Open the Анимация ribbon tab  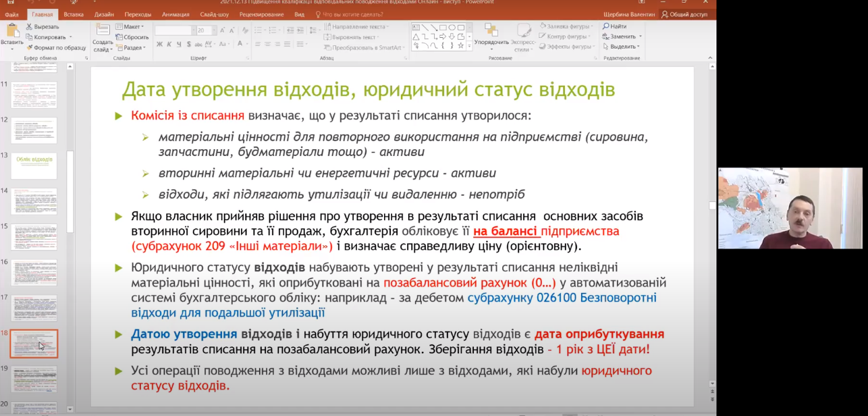click(175, 14)
